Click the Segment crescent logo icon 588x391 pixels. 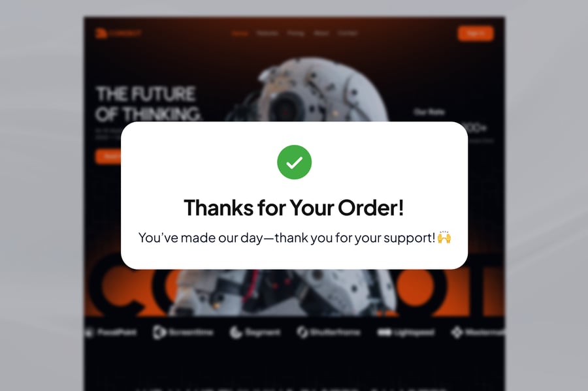[x=236, y=332]
